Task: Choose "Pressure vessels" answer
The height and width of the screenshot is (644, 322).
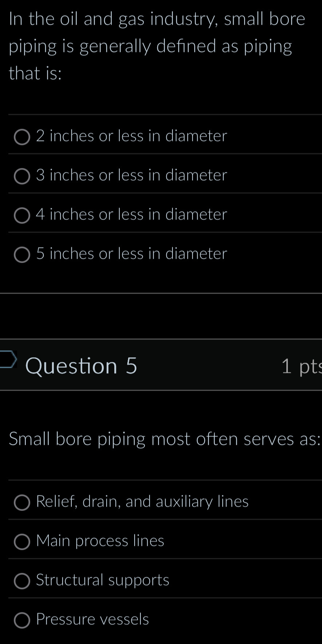Action: coord(92,620)
